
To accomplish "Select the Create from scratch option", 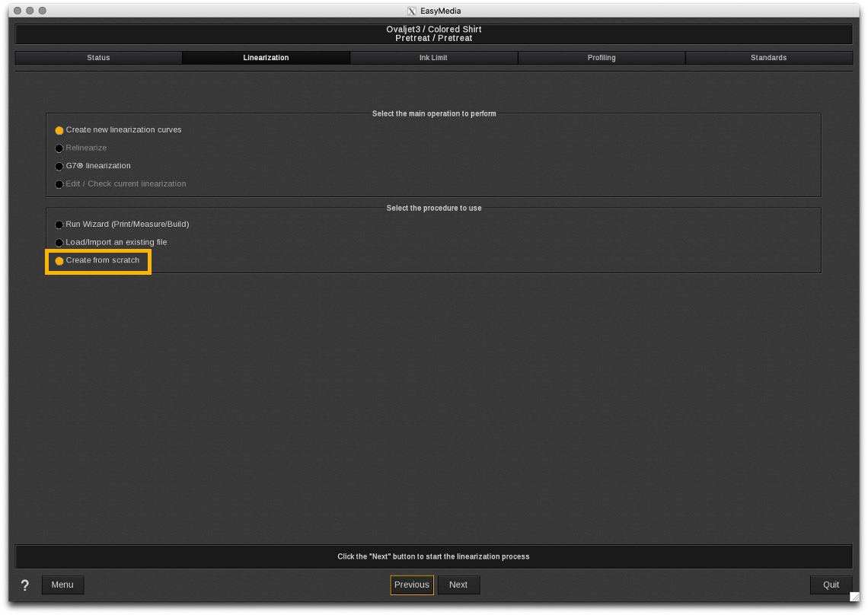I will pyautogui.click(x=59, y=261).
